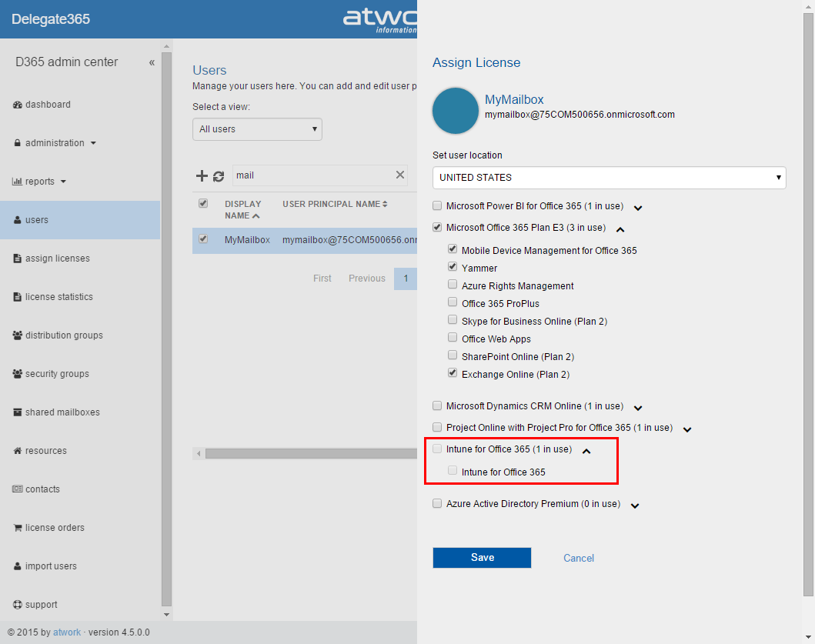Open the Select a view dropdown
The width and height of the screenshot is (815, 644).
257,129
